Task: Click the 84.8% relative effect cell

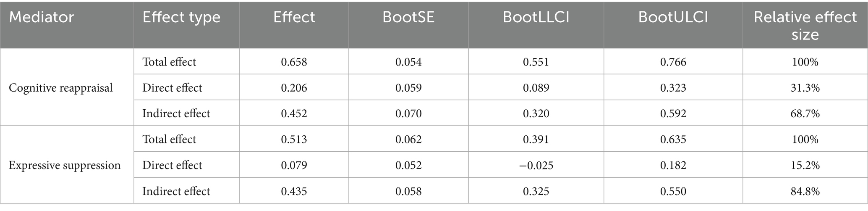Action: click(805, 191)
